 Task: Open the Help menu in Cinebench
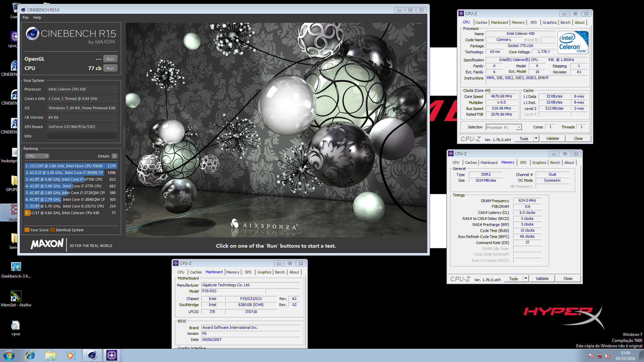click(37, 17)
